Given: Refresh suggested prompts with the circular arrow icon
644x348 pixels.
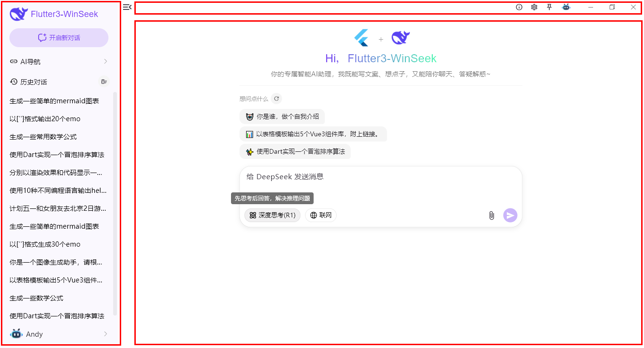Looking at the screenshot, I should (276, 99).
